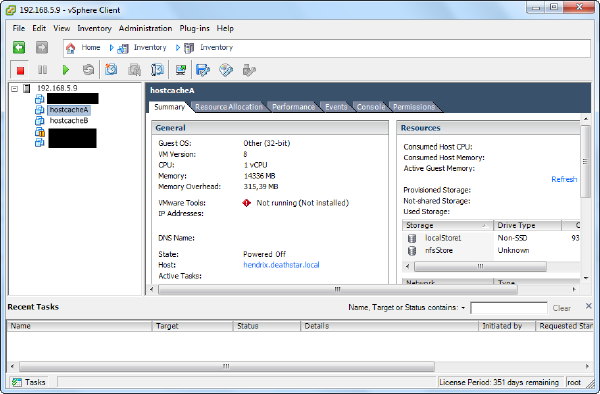Screen dimensions: 600x394
Task: Connect CD/DVD device toolbar icon
Action: click(226, 70)
